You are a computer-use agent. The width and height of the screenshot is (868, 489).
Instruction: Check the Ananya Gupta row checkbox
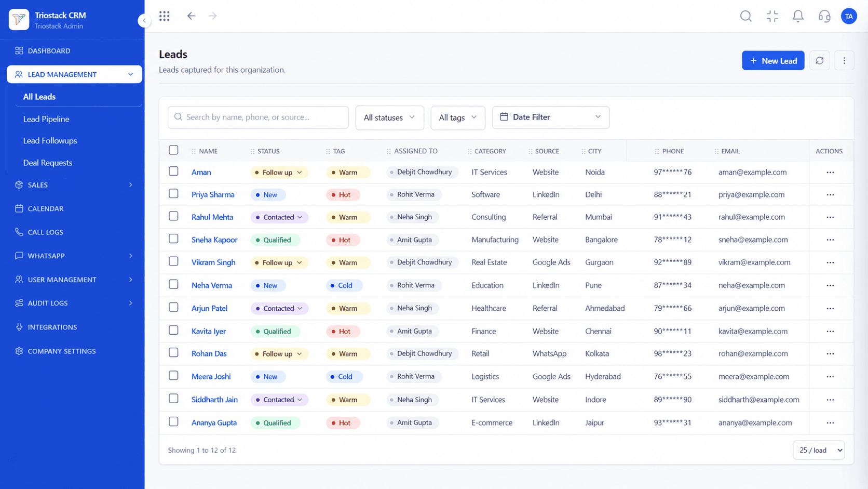coord(173,421)
